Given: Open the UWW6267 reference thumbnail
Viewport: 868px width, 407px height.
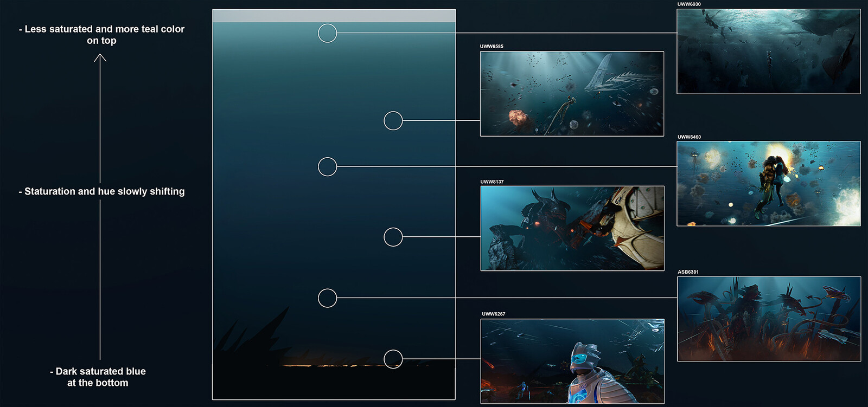Looking at the screenshot, I should tap(572, 361).
